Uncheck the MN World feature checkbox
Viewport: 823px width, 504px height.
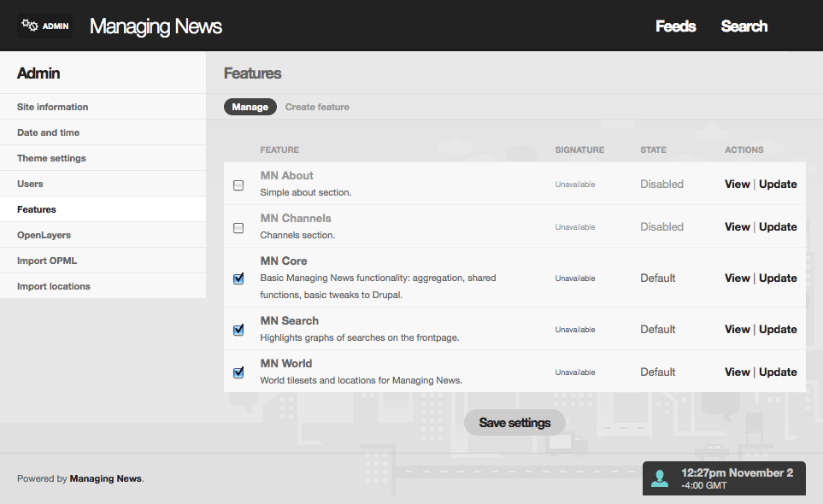(x=238, y=373)
